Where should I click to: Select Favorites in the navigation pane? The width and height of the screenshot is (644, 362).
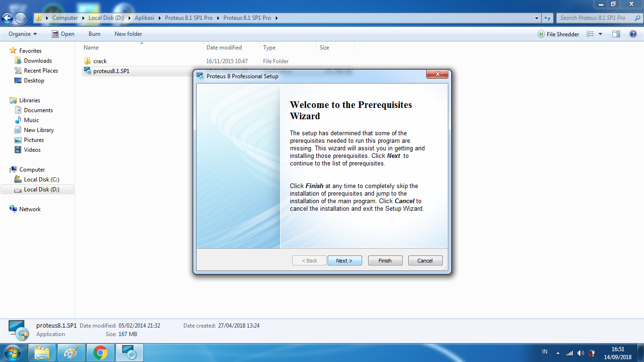point(30,51)
